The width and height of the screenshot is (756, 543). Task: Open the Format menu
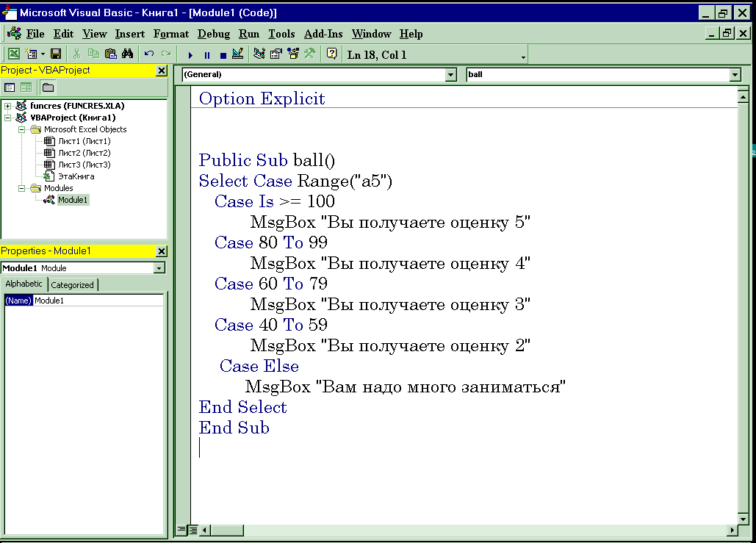click(171, 34)
